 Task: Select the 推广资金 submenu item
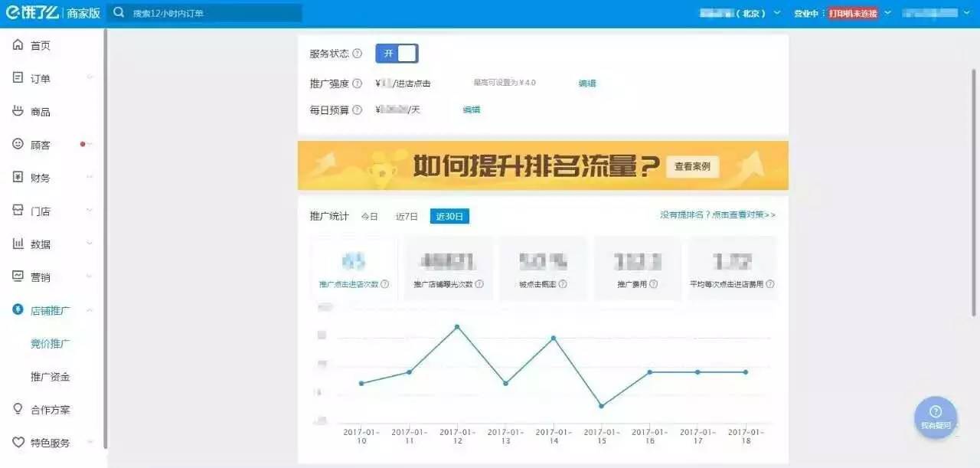pos(51,376)
